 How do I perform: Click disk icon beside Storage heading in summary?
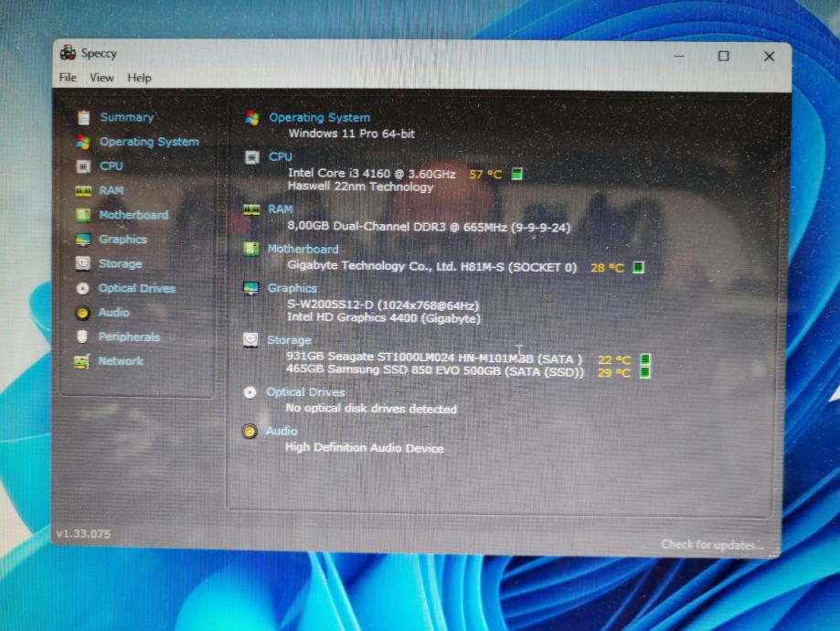[250, 340]
